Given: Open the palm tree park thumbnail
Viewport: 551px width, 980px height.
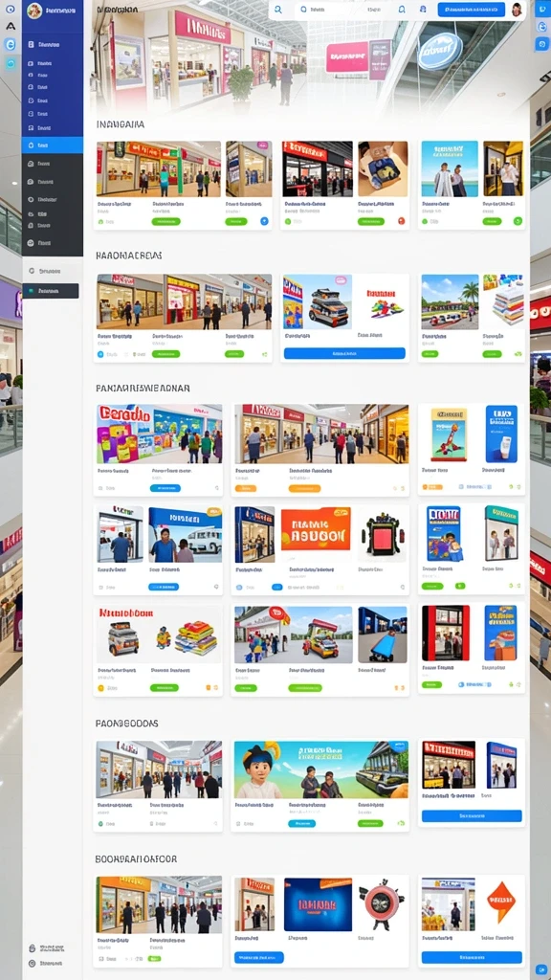Looking at the screenshot, I should point(450,301).
